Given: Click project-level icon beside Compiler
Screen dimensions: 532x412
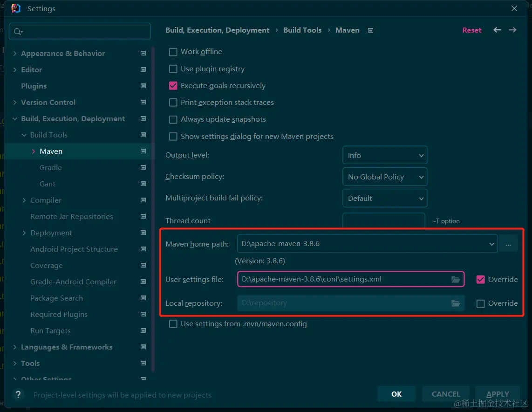Looking at the screenshot, I should click(x=143, y=200).
